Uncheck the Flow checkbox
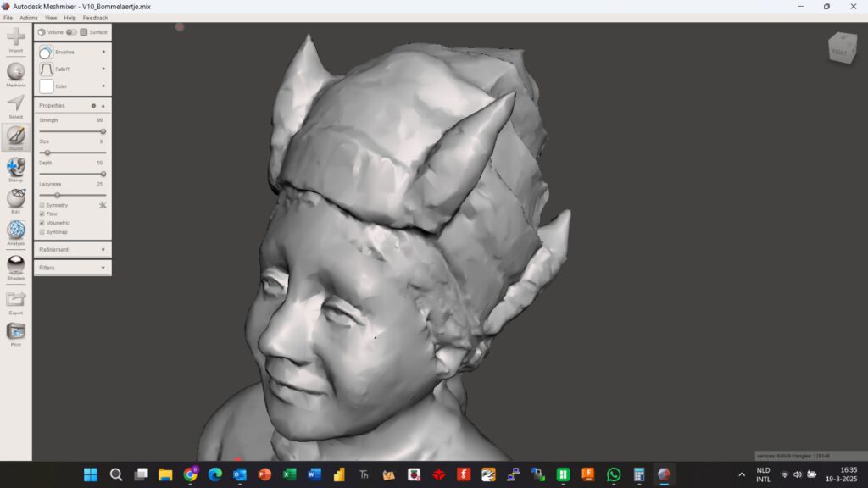868x488 pixels. [x=42, y=214]
